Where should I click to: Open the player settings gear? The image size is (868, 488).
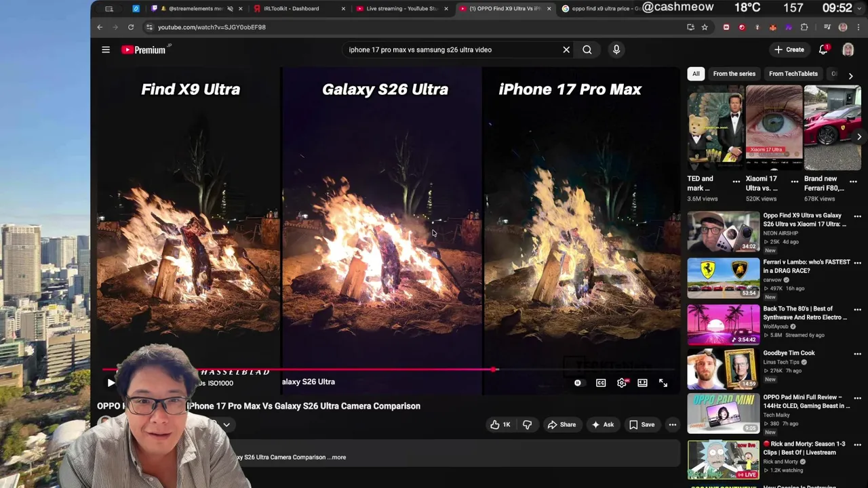tap(622, 383)
